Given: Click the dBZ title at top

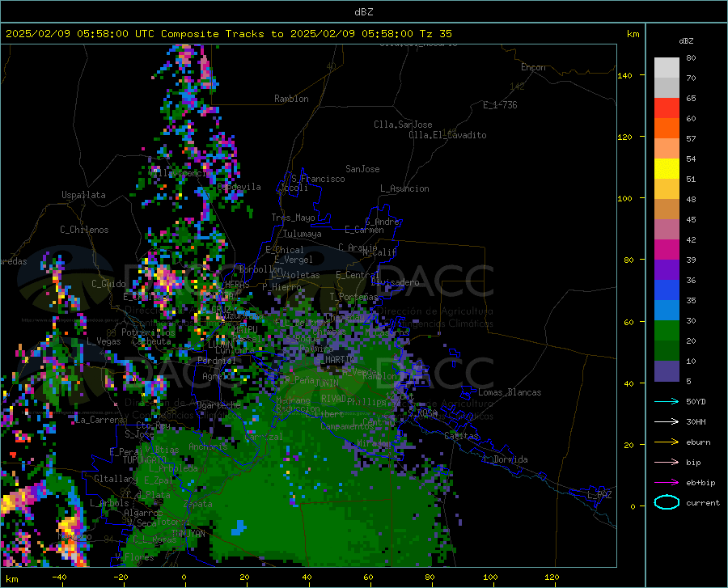Looking at the screenshot, I should pyautogui.click(x=363, y=12).
